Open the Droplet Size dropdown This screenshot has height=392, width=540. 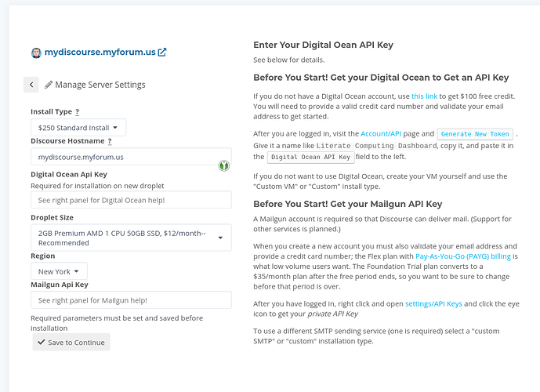(131, 238)
